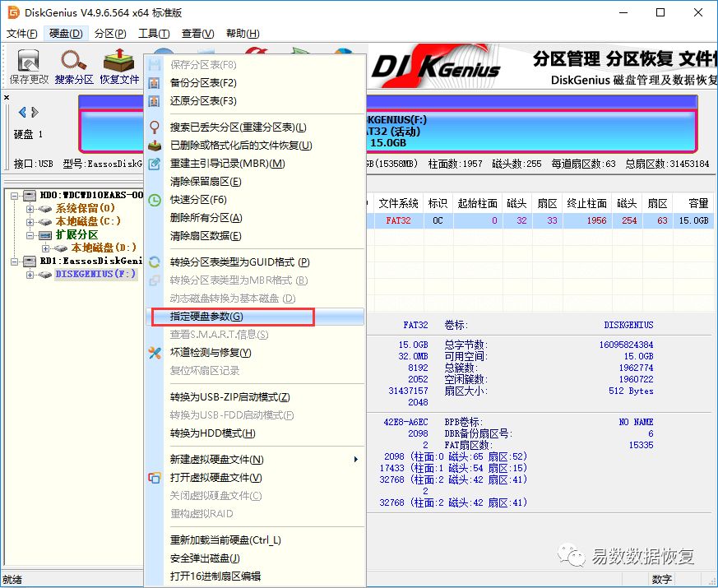Select 重建主引导记录(MBR) entry
The width and height of the screenshot is (718, 588).
tap(255, 164)
